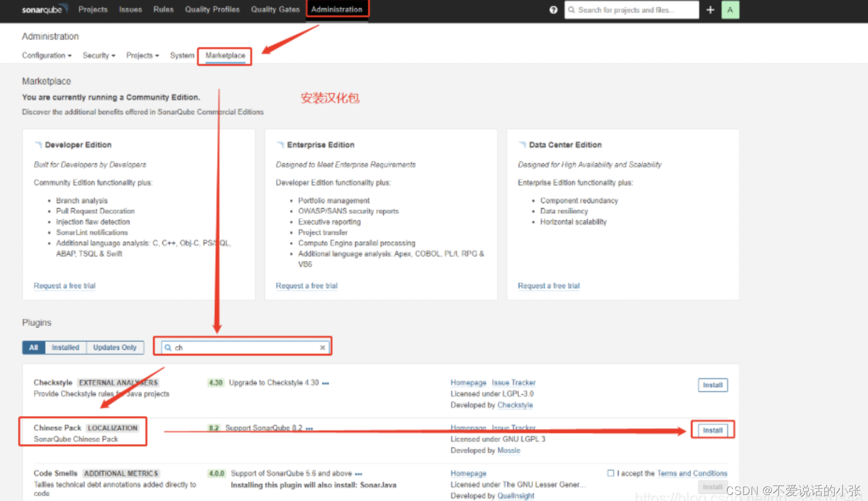Click the Code Smells plugin name
The width and height of the screenshot is (868, 501).
(56, 473)
